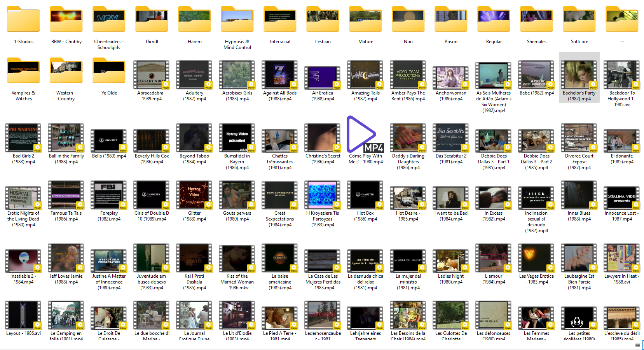This screenshot has height=350, width=644.
Task: Click the Foreplay (1982).mp4 video icon
Action: (109, 195)
